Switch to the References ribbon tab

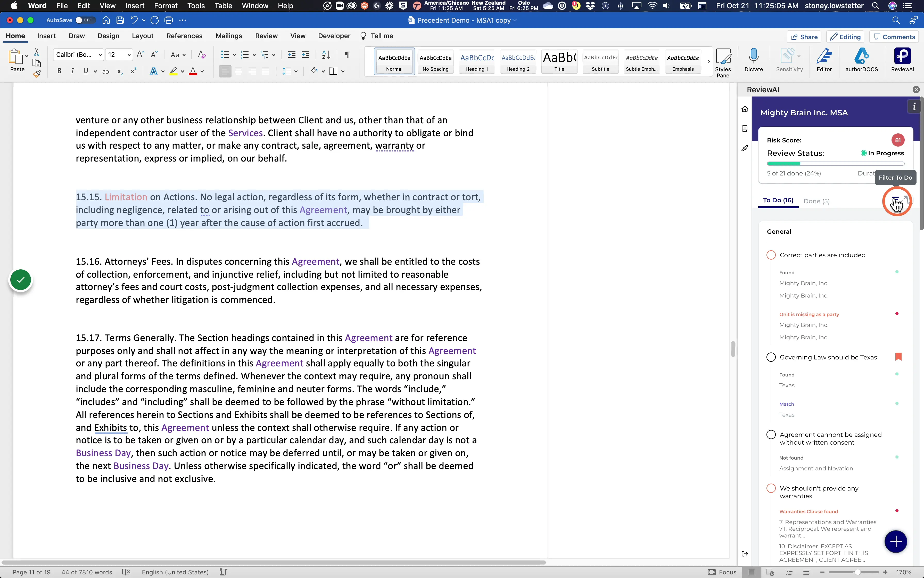coord(184,36)
